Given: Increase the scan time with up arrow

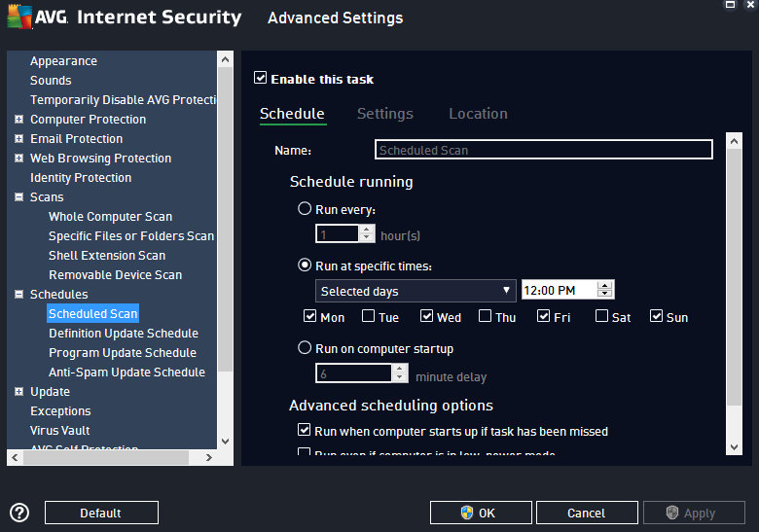Looking at the screenshot, I should pos(604,285).
